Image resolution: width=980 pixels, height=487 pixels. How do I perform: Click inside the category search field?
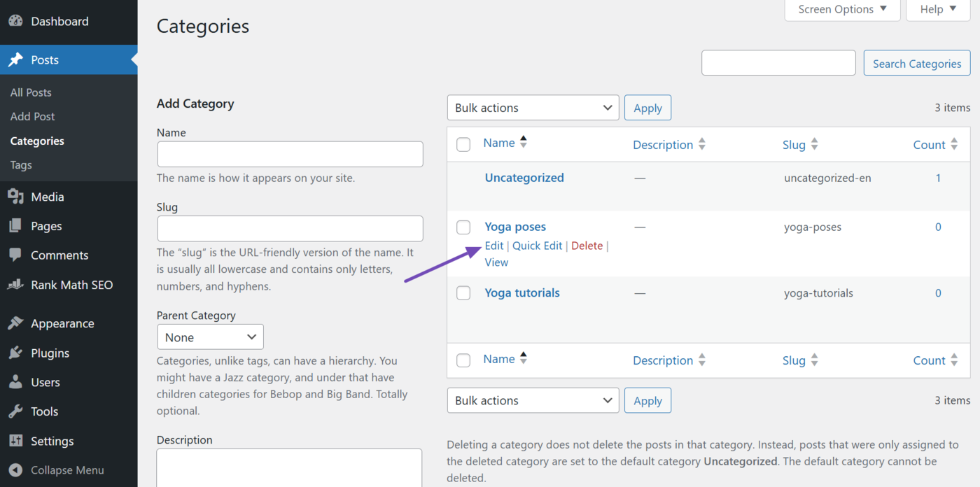pyautogui.click(x=778, y=62)
